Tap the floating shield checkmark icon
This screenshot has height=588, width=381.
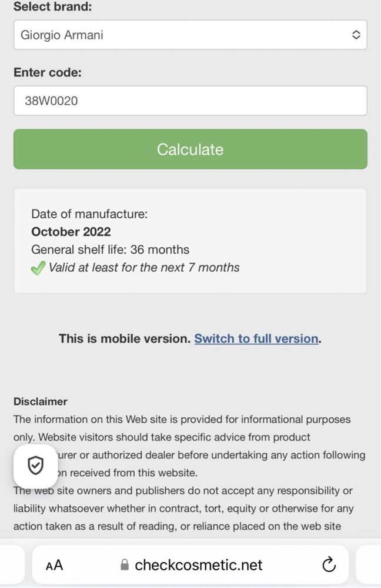(x=36, y=466)
